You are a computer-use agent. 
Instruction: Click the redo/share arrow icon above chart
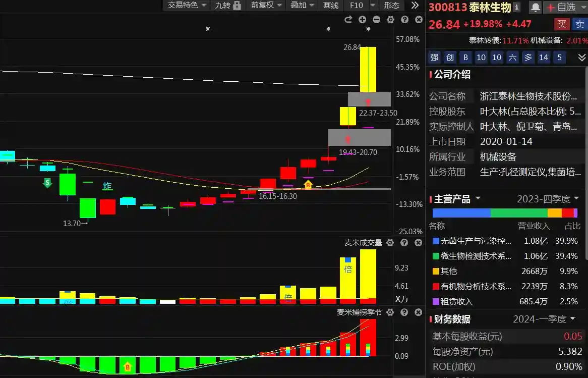pyautogui.click(x=348, y=19)
